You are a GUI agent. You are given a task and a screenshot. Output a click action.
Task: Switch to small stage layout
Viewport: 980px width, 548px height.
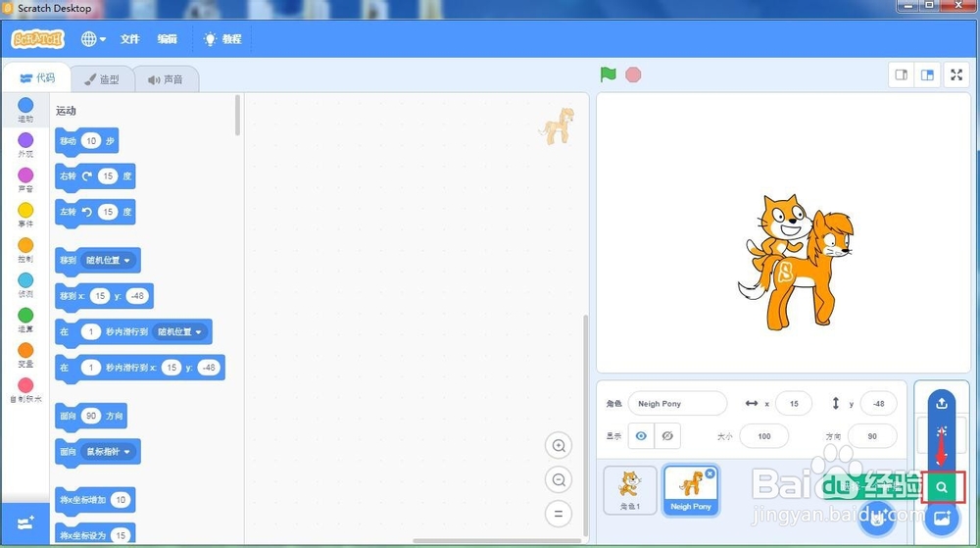[x=902, y=75]
